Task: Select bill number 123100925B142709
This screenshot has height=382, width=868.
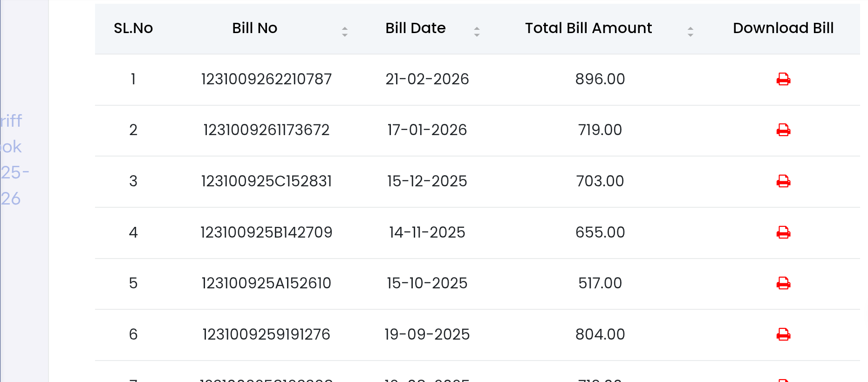Action: pyautogui.click(x=266, y=232)
